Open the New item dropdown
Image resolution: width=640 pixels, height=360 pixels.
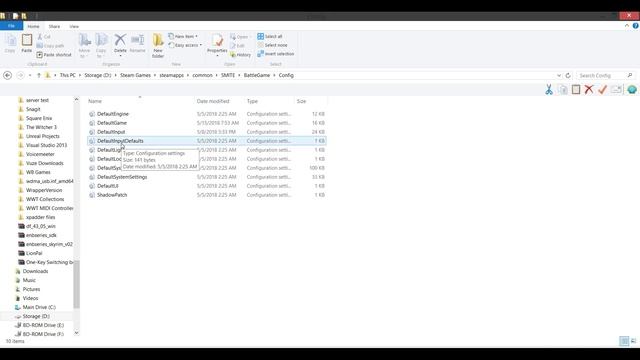pos(183,36)
